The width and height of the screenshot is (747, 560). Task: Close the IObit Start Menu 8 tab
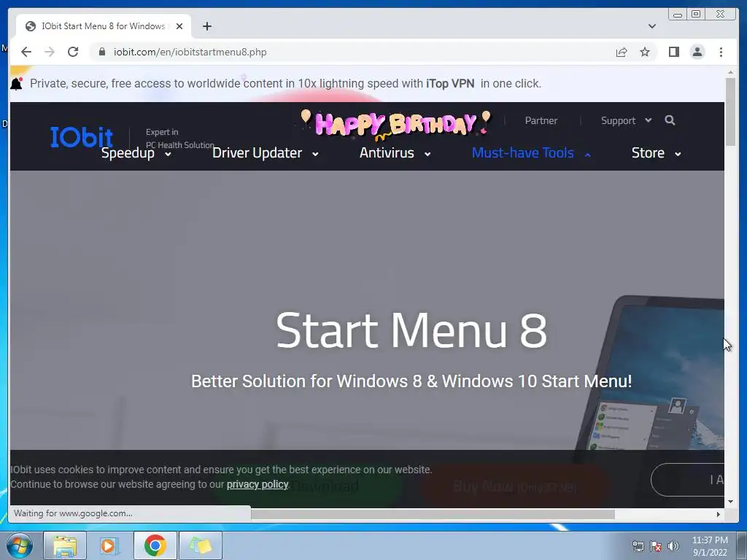click(x=179, y=26)
